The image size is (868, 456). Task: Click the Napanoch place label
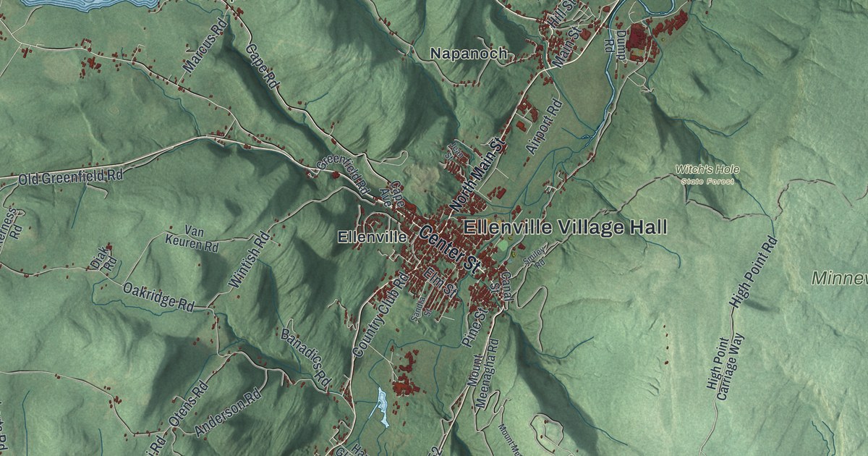[469, 54]
